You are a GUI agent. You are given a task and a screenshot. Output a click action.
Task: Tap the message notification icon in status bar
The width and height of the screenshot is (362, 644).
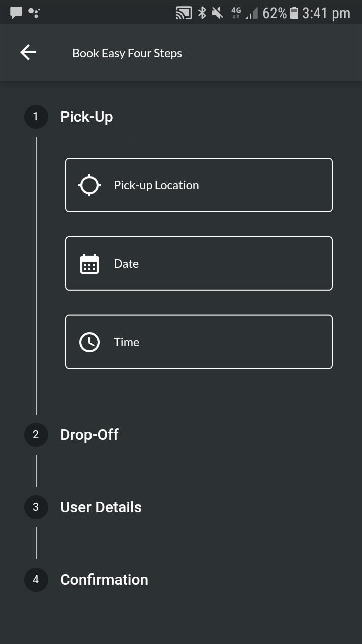[16, 13]
